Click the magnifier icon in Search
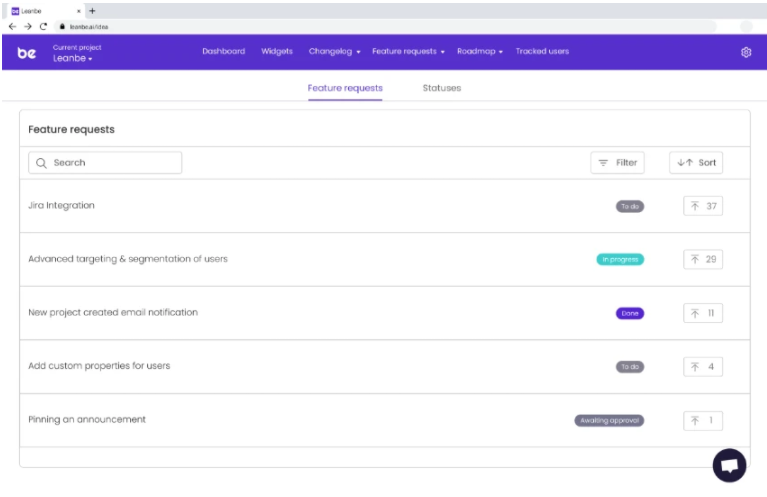The image size is (767, 497). coord(42,163)
